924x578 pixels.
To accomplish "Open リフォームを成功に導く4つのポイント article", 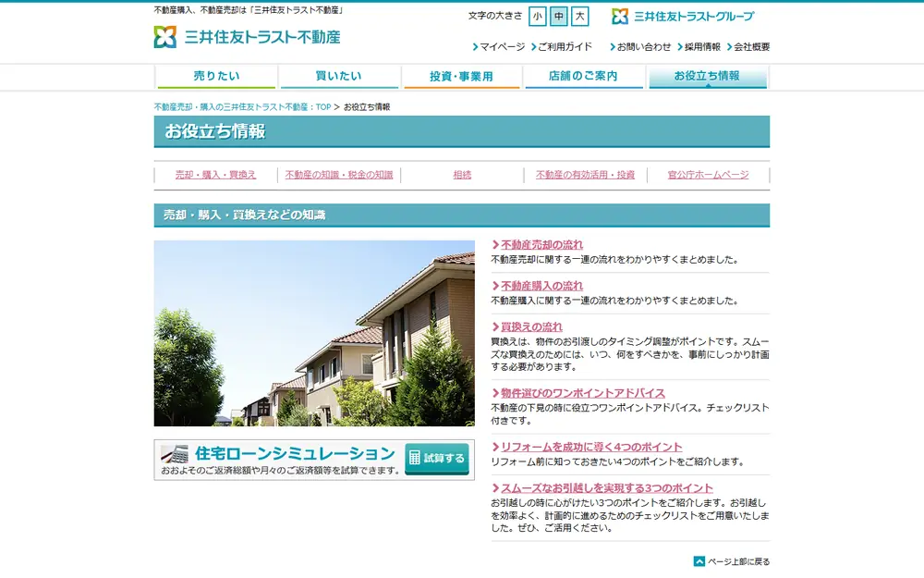I will 591,447.
